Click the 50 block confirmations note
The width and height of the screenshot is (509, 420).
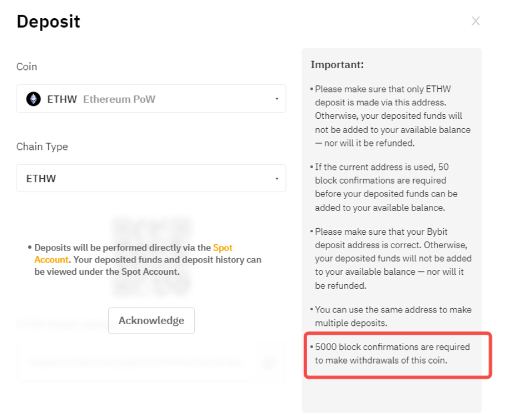(386, 187)
